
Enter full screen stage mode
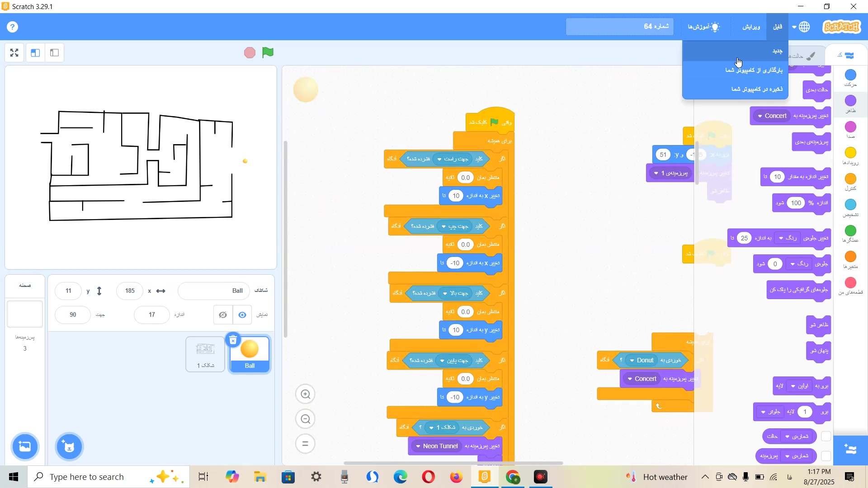point(14,53)
